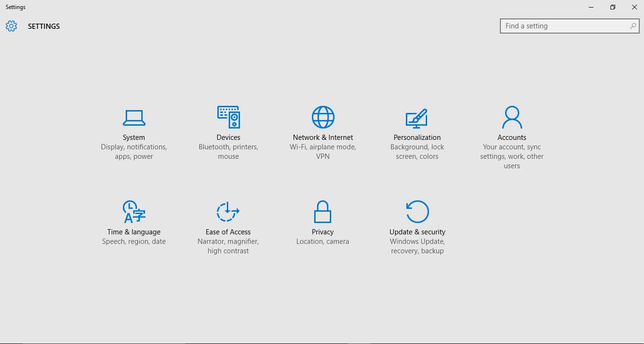Click 'Narrator, magnifier, high contrast' description
644x344 pixels.
[228, 246]
